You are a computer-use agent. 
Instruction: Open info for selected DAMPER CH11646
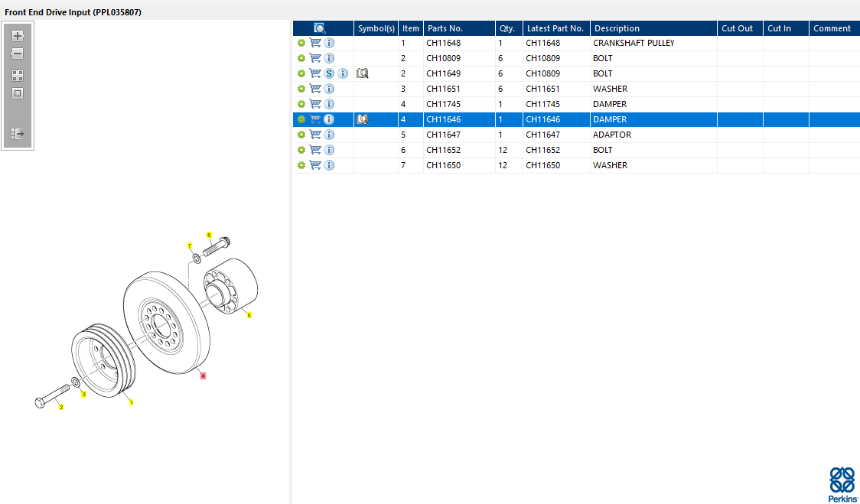pyautogui.click(x=329, y=119)
